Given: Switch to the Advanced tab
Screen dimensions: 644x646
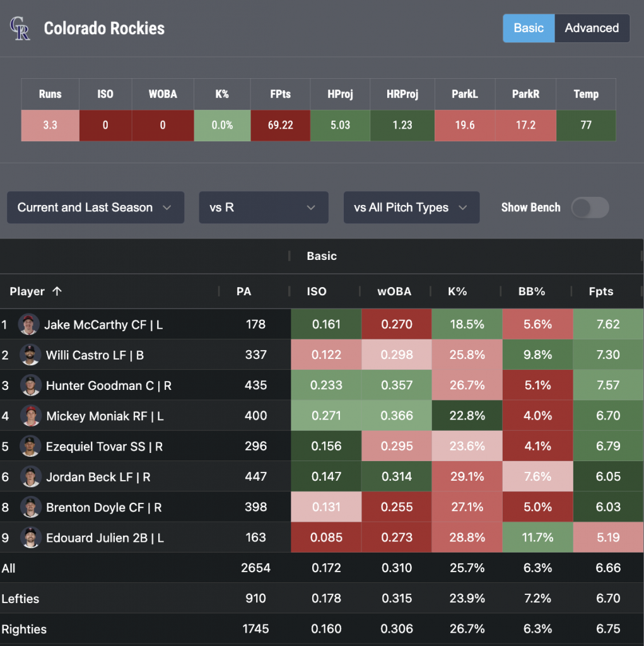Looking at the screenshot, I should pyautogui.click(x=591, y=28).
